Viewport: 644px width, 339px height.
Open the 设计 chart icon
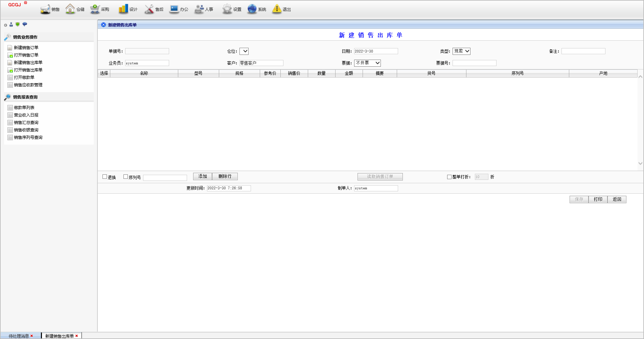(x=123, y=9)
